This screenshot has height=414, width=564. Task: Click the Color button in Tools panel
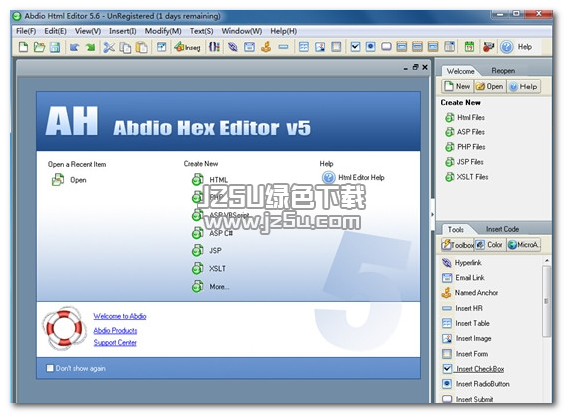click(490, 245)
